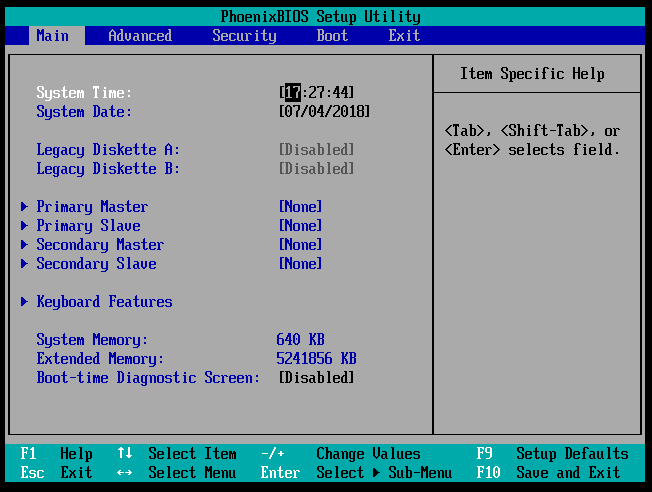
Task: Click the Extended Memory label
Action: pos(100,359)
